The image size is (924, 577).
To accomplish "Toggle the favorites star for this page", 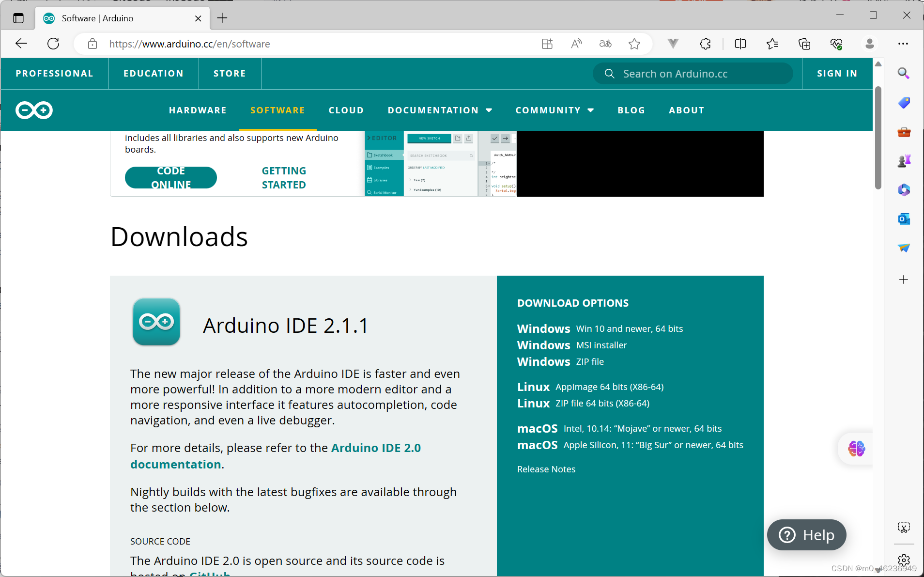I will pos(635,44).
